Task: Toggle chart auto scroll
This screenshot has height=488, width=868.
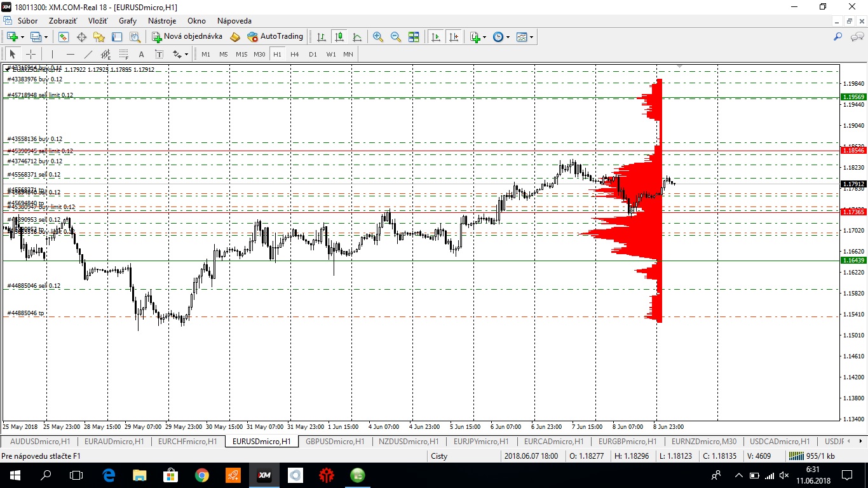Action: point(436,37)
